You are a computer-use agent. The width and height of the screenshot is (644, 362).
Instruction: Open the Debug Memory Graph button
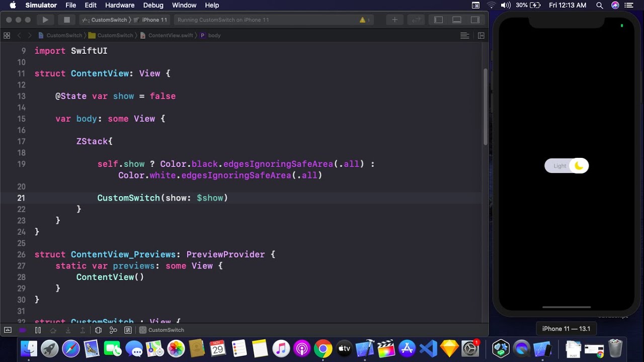113,330
